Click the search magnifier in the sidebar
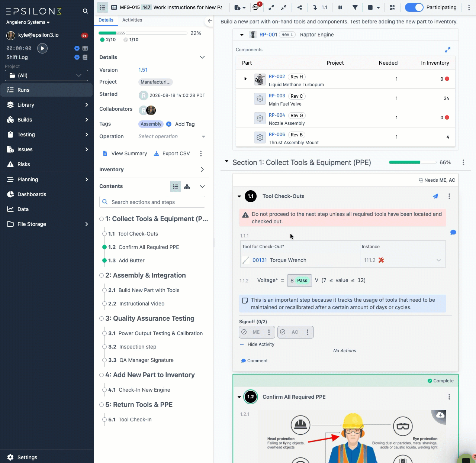 86,11
